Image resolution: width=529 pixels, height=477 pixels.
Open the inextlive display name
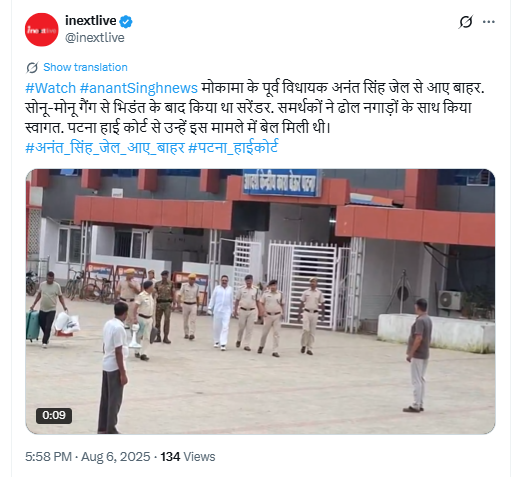coord(91,21)
